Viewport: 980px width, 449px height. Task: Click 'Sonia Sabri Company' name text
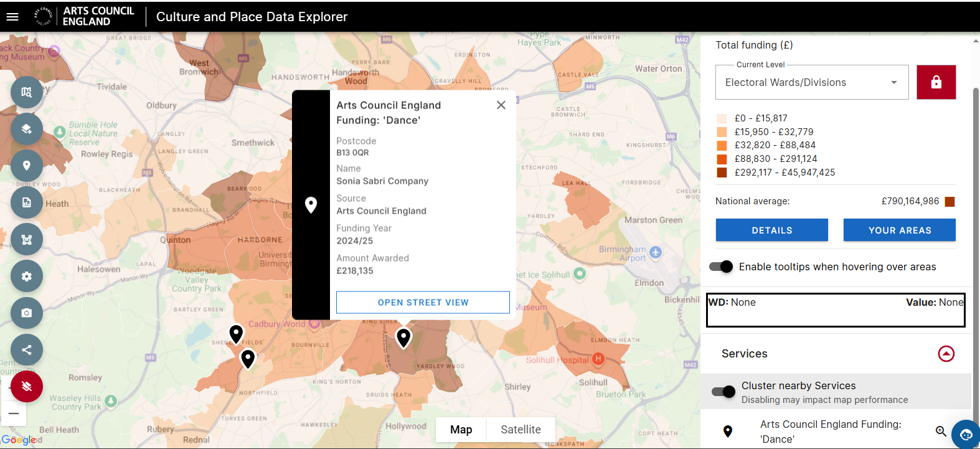[x=382, y=181]
